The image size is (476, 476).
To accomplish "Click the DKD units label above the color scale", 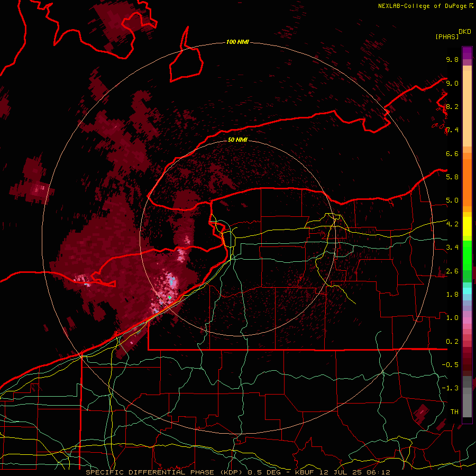I will [465, 31].
